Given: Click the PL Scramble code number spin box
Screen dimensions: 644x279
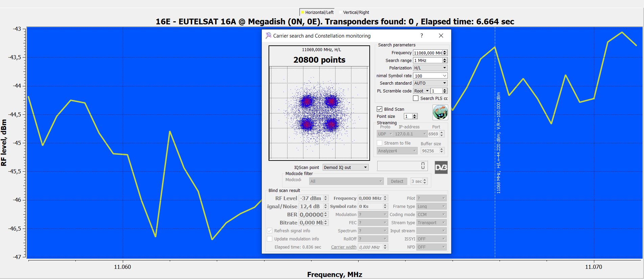Looking at the screenshot, I should [439, 91].
